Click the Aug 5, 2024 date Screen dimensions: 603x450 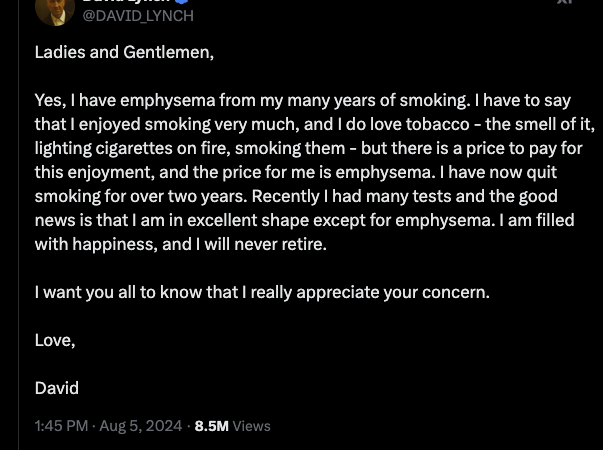coord(142,426)
